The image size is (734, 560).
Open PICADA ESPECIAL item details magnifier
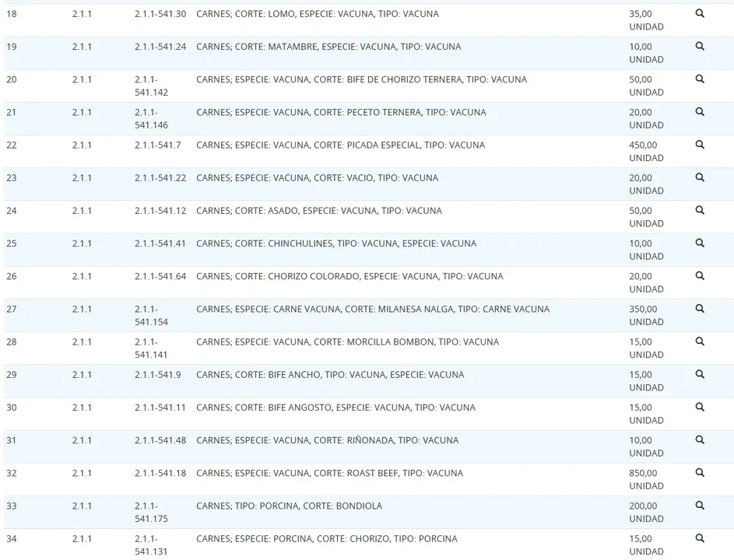700,145
